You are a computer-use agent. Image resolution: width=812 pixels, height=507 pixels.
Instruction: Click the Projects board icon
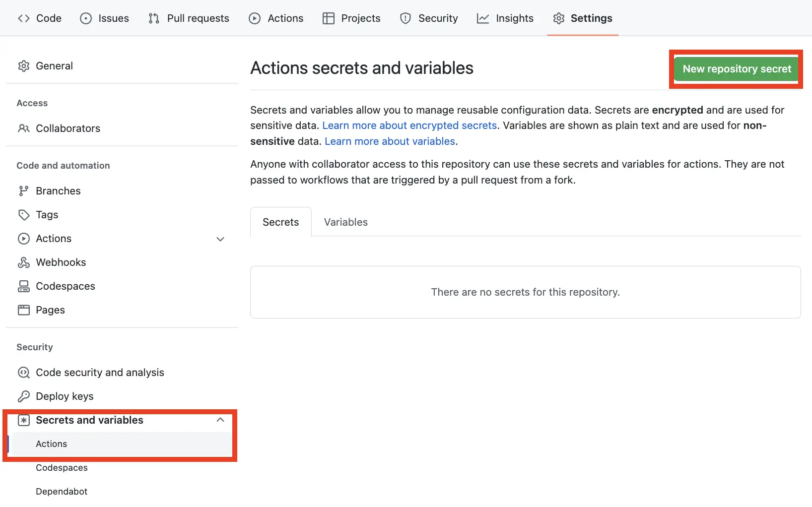coord(328,18)
